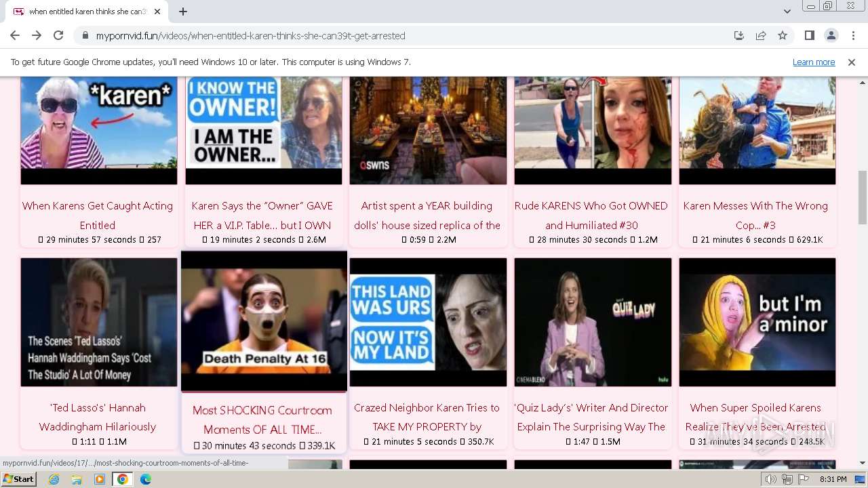Open the Chrome three-dot menu

pos(852,35)
